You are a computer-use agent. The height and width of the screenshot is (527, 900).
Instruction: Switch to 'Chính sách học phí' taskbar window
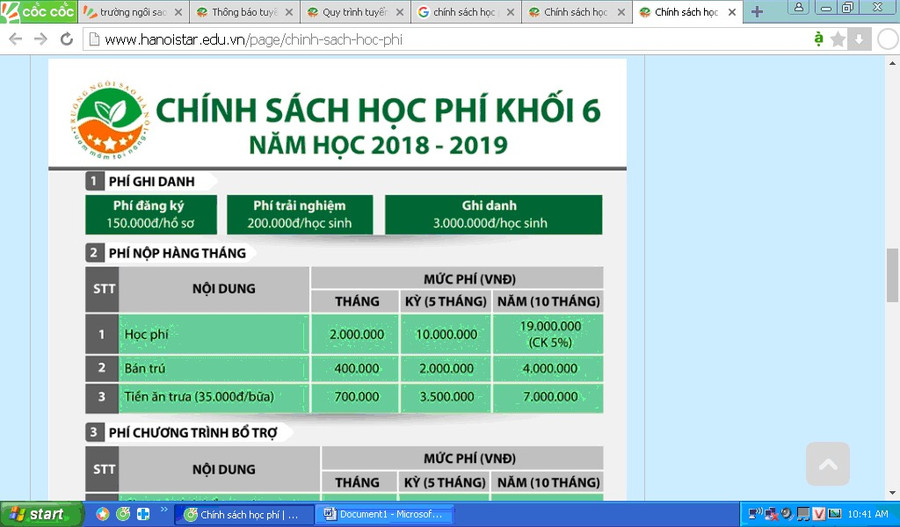click(x=243, y=514)
